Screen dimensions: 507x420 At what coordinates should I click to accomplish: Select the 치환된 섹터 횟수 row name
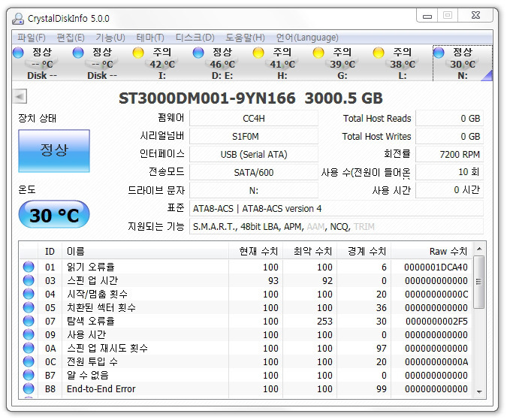(x=101, y=307)
